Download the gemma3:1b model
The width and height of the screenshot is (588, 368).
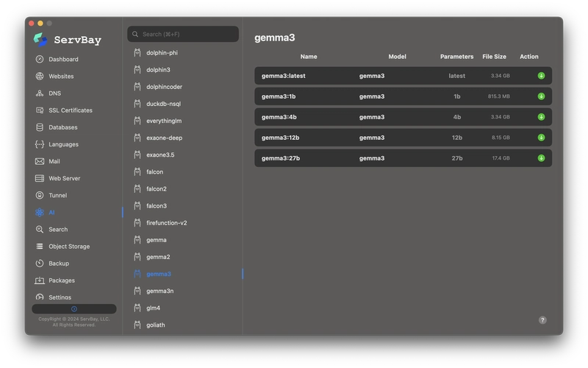point(541,96)
